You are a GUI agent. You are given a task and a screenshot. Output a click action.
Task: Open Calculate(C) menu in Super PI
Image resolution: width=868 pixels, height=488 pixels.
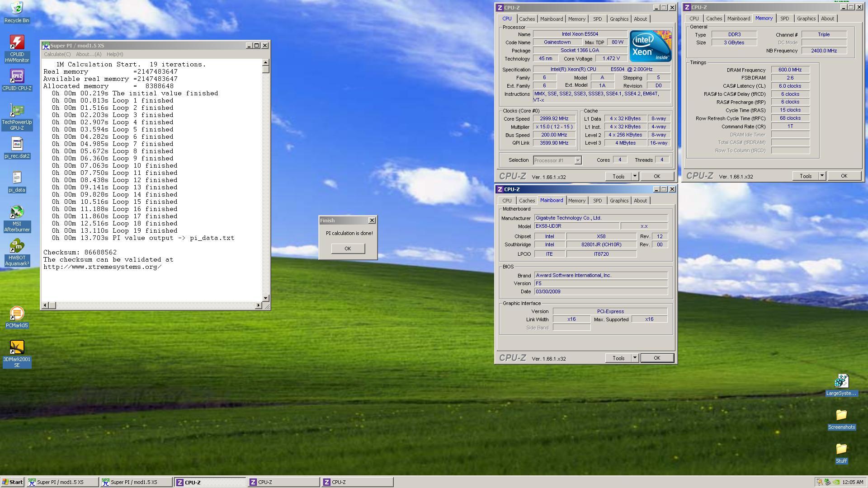[x=57, y=54]
